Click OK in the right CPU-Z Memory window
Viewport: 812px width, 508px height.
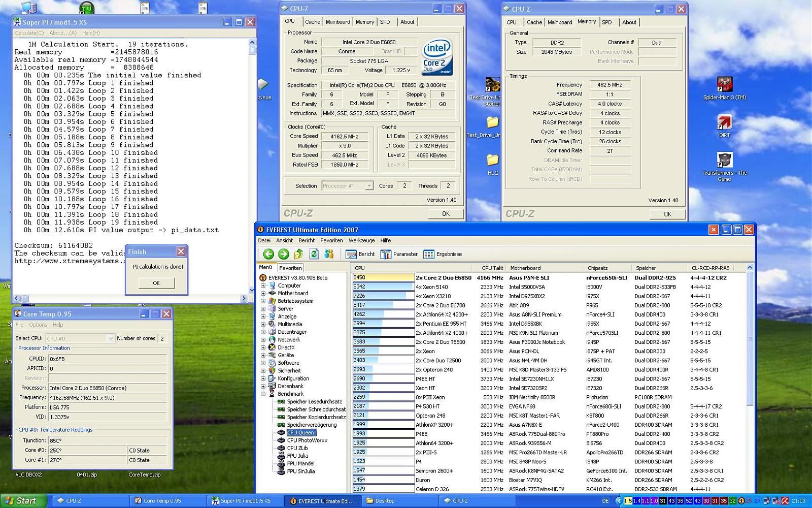point(667,214)
